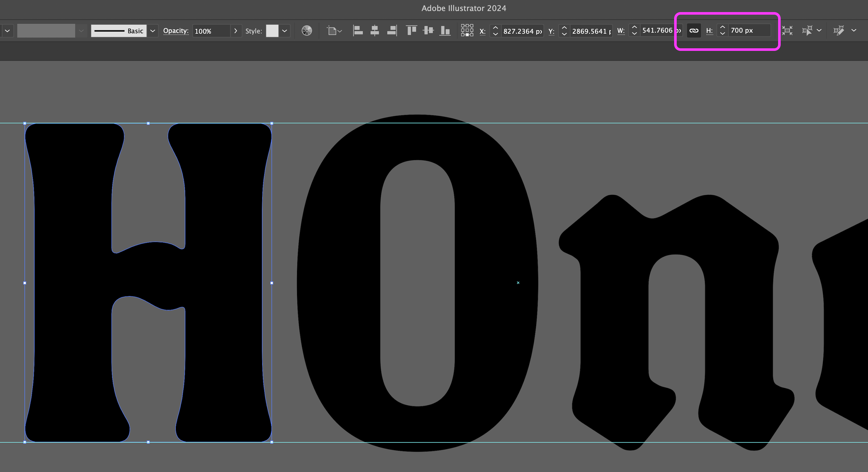
Task: Click the Isolate Selected Object icon
Action: click(x=807, y=31)
